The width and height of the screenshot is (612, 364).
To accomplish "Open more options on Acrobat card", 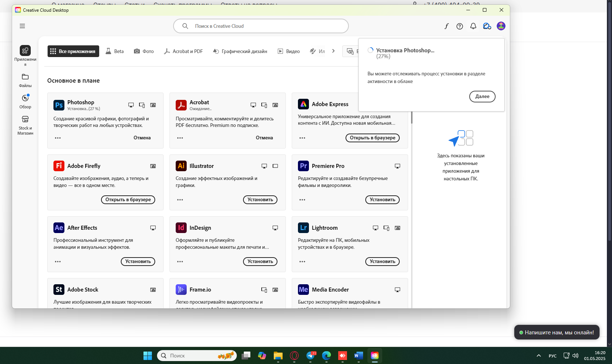I will click(180, 138).
